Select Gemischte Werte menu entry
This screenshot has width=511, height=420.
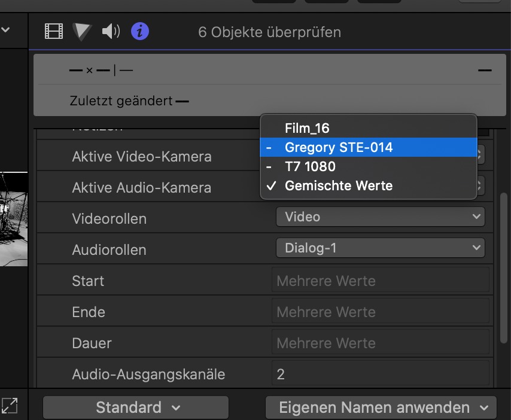368,185
